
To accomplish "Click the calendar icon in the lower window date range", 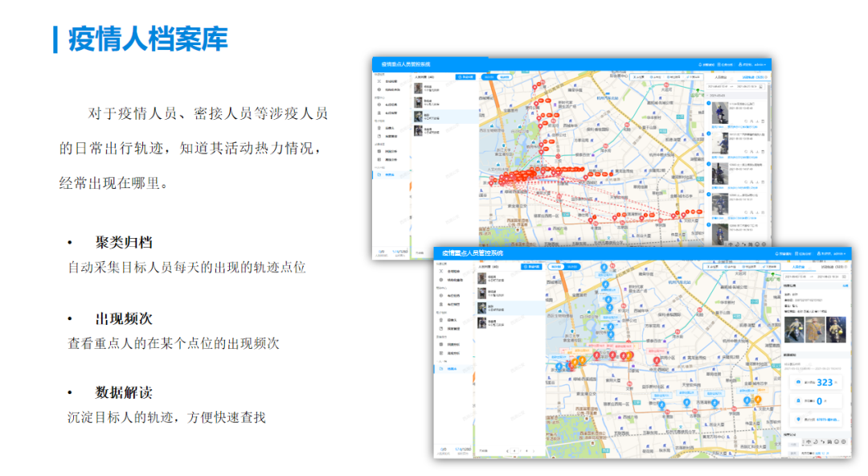I will coord(845,278).
